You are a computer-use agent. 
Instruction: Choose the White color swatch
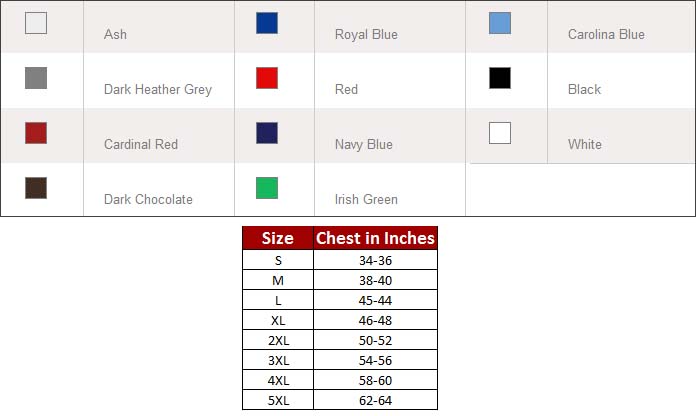(x=500, y=133)
